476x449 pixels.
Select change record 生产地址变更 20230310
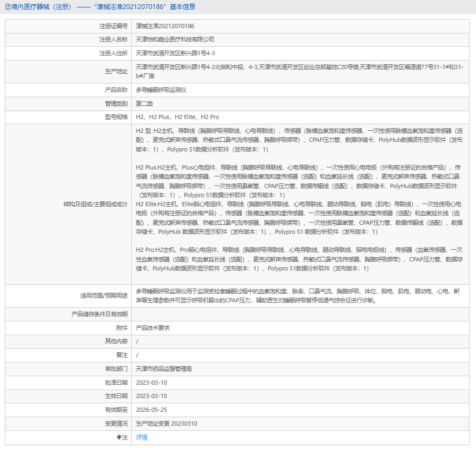click(x=167, y=423)
